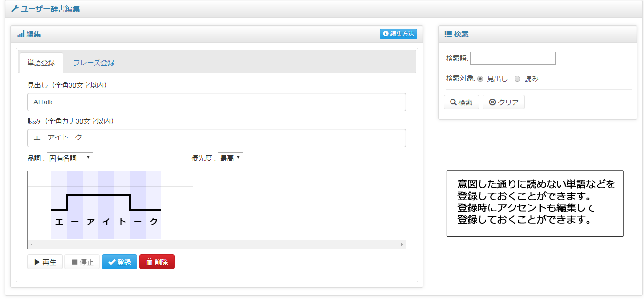
Task: Click the list icon beside 検索 panel title
Action: (448, 34)
